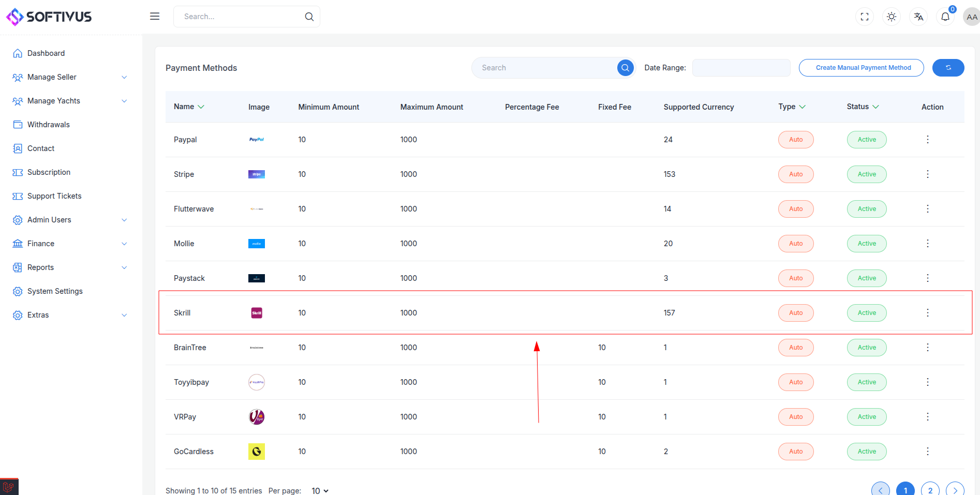980x495 pixels.
Task: Expand the Manage Seller sidebar menu
Action: 70,77
